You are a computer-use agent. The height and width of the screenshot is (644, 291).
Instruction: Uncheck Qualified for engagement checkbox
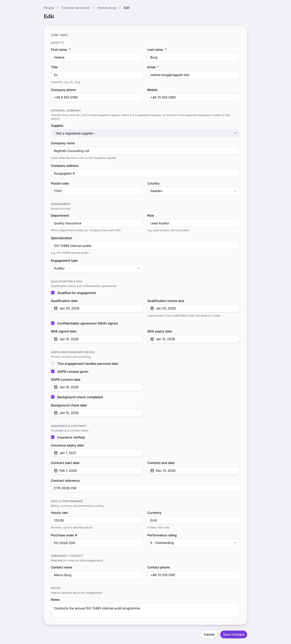click(53, 293)
